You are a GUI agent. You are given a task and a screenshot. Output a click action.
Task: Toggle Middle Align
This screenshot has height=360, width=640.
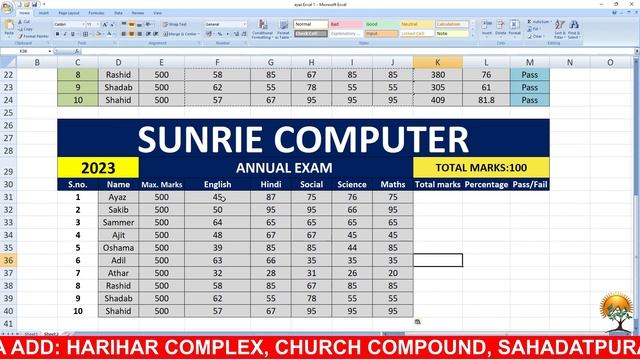tap(131, 24)
